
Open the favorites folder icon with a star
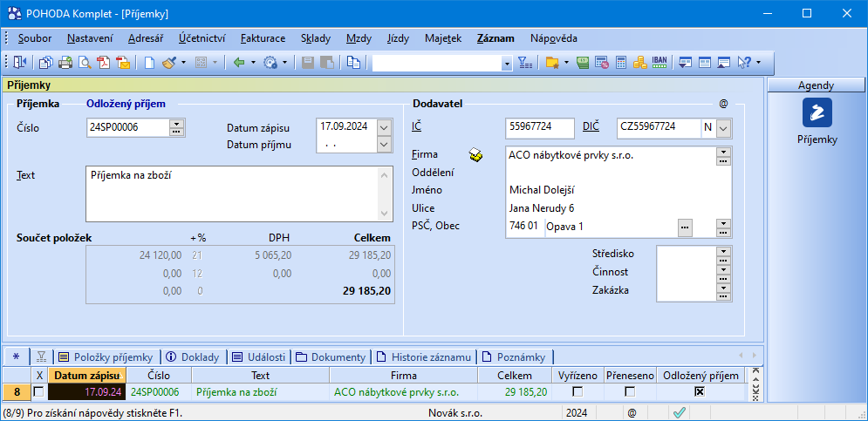[x=552, y=63]
